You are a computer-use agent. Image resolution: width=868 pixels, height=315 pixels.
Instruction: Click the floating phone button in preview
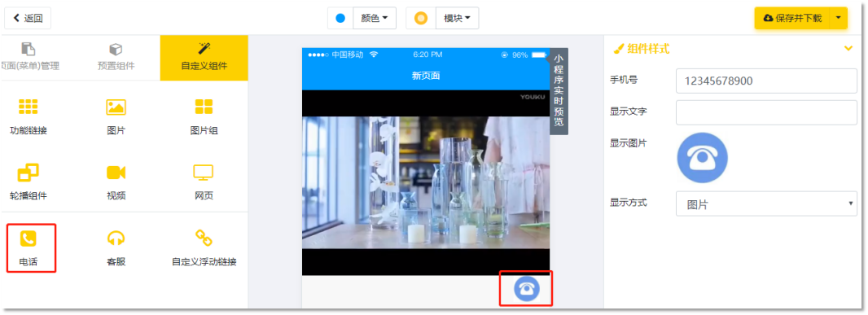(527, 288)
